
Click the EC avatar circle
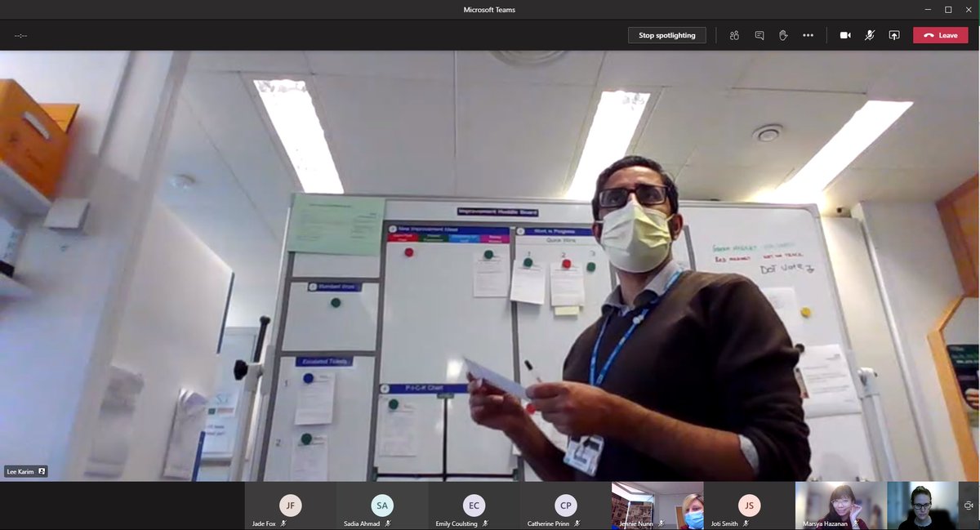pyautogui.click(x=474, y=505)
